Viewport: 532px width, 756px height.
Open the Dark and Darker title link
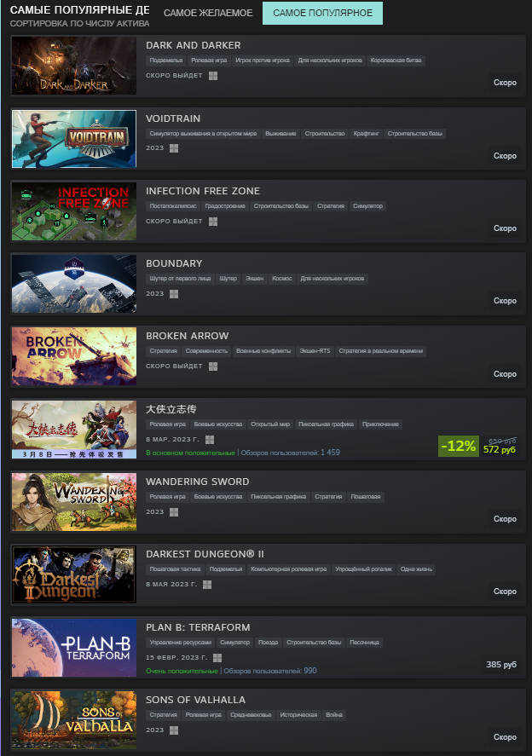pos(194,45)
